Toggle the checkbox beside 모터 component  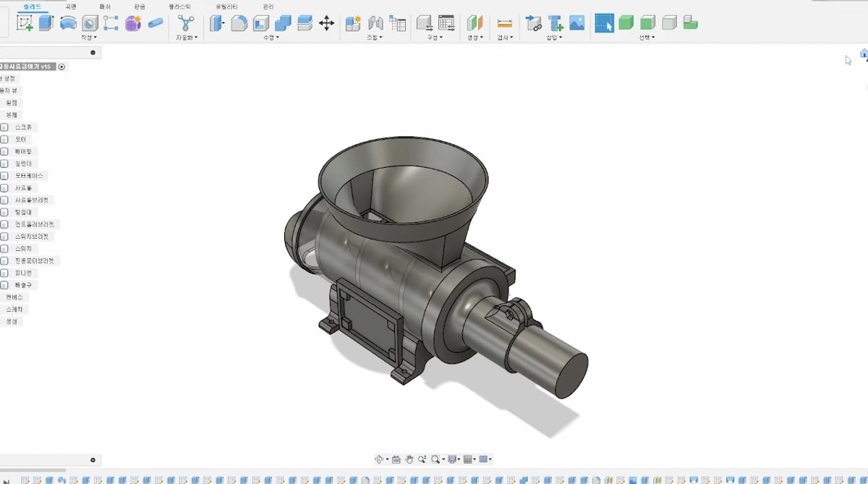coord(4,140)
